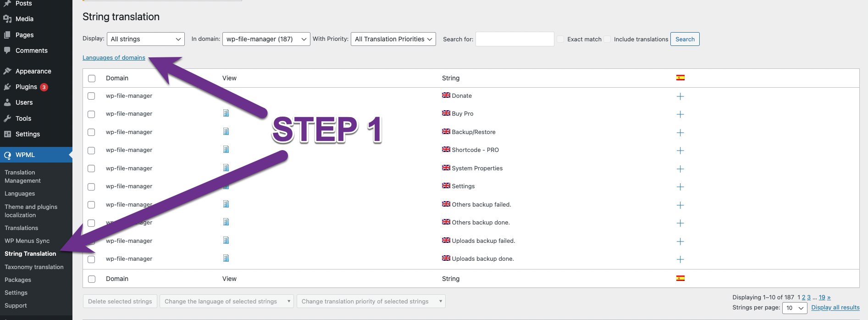Go to page 3 of results

click(809, 297)
